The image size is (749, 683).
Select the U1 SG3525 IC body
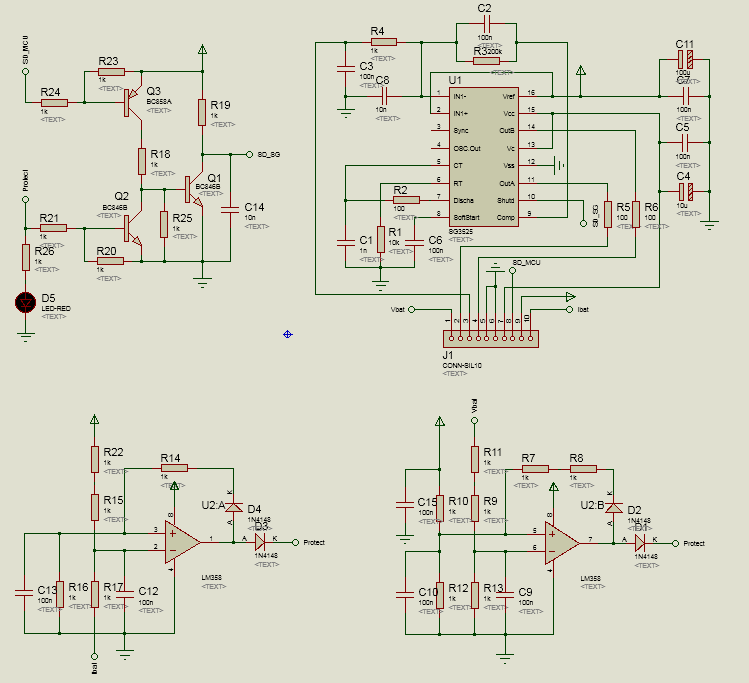[x=483, y=157]
